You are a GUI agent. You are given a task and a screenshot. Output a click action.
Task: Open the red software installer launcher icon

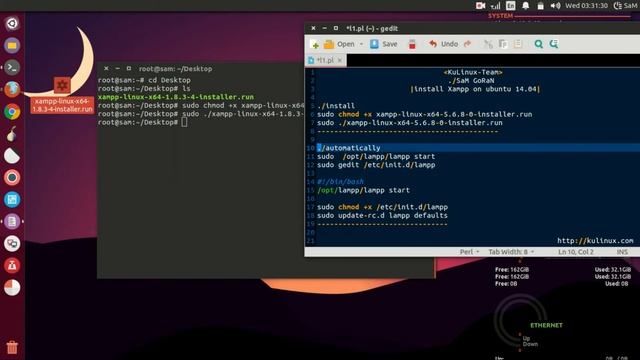[12, 266]
